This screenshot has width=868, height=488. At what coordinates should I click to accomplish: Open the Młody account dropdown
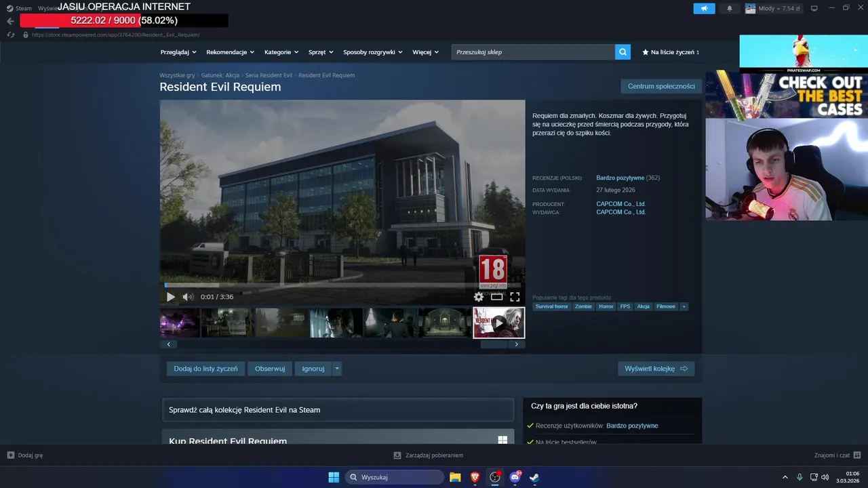773,8
